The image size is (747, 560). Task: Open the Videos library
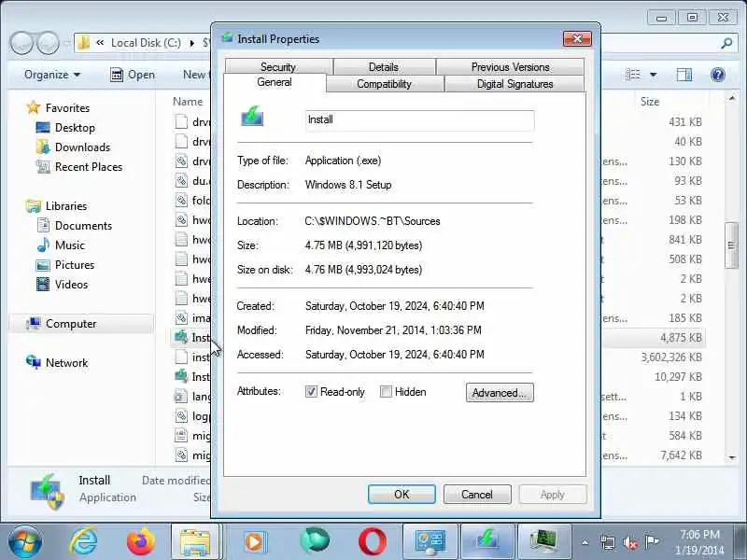click(71, 285)
